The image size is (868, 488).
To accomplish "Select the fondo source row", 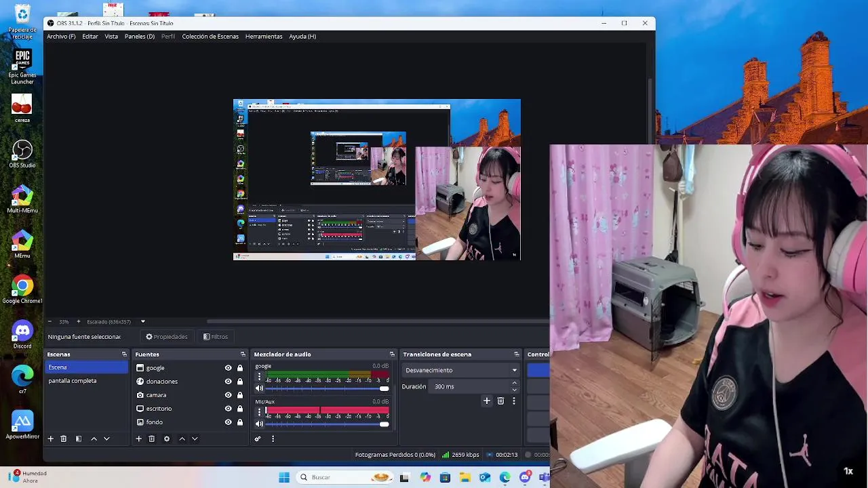I will (x=190, y=422).
